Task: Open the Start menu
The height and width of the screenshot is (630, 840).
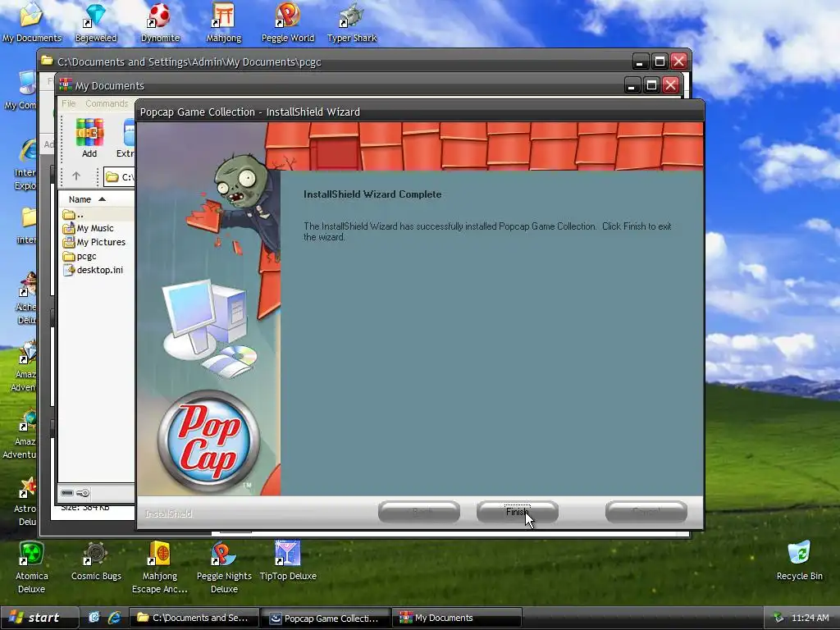Action: [39, 618]
